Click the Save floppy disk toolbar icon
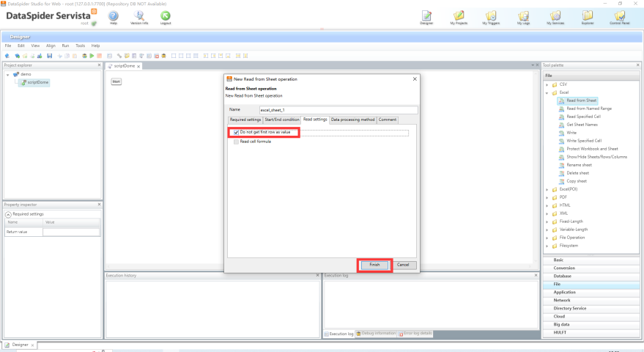 [x=50, y=56]
